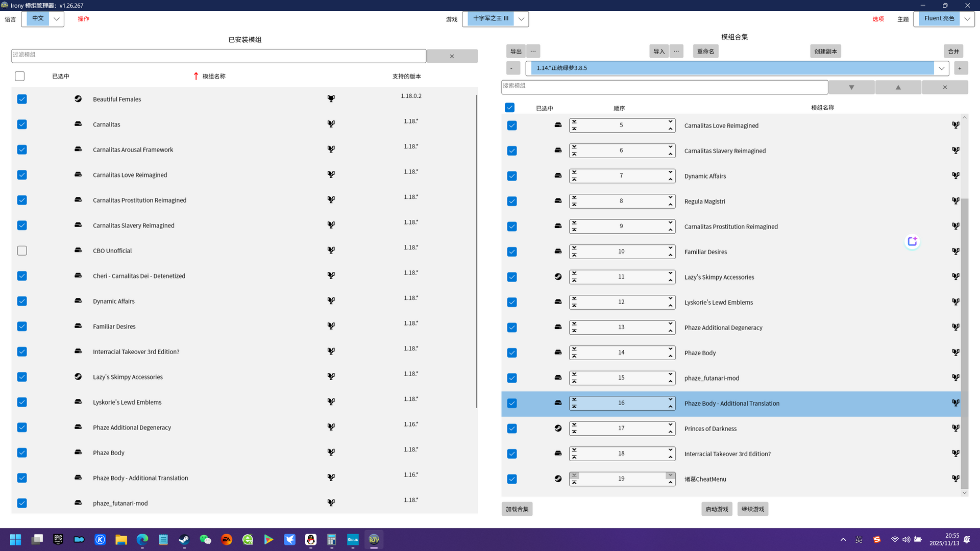Click the trophy icon in Carnalitas row
The height and width of the screenshot is (551, 980).
[331, 123]
